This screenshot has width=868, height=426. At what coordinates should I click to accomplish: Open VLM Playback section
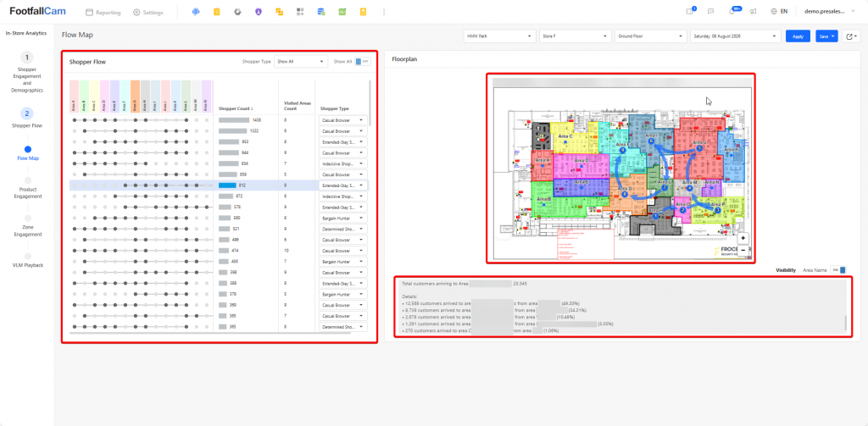click(26, 265)
